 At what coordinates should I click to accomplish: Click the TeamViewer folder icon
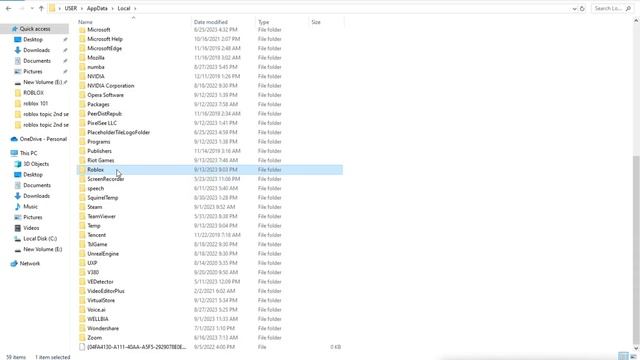(x=82, y=216)
